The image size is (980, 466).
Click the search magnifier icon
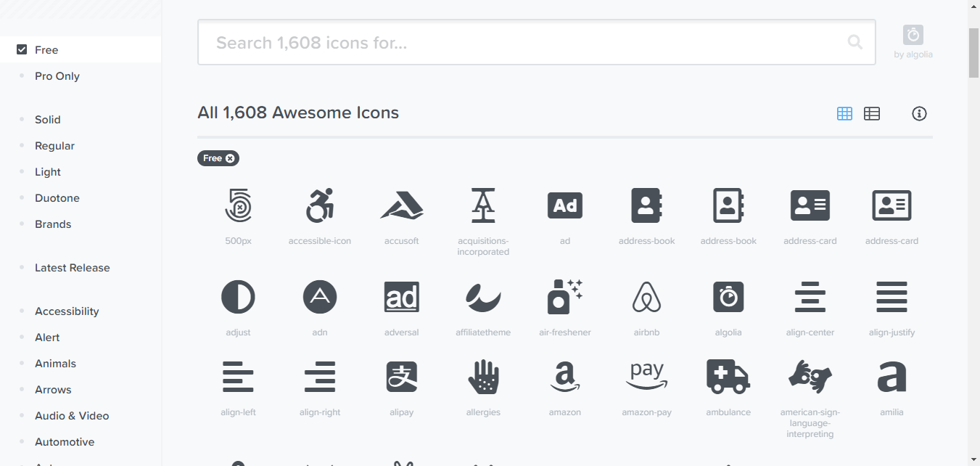coord(855,42)
